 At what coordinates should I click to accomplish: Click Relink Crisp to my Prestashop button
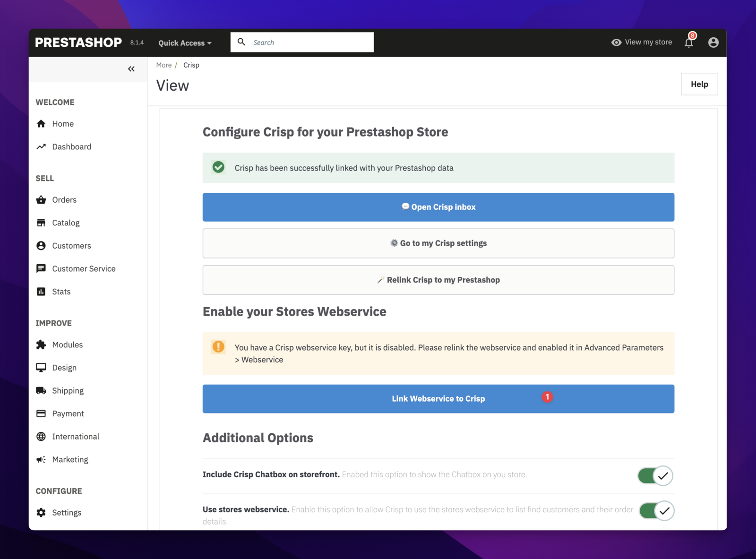click(438, 280)
